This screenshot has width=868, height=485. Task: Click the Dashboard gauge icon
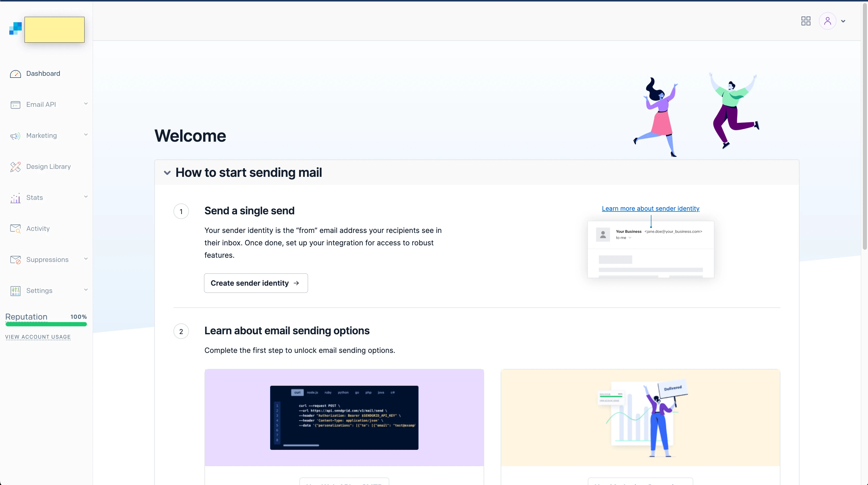pyautogui.click(x=15, y=74)
